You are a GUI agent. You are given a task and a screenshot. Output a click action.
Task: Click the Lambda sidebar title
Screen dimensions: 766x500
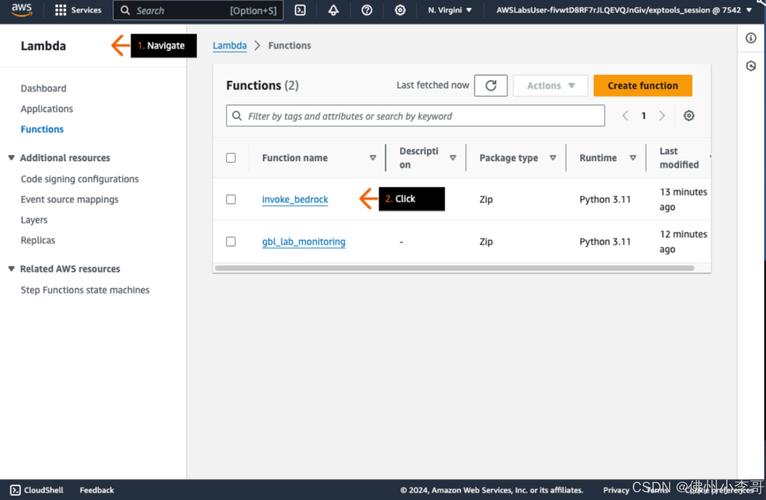tap(43, 46)
